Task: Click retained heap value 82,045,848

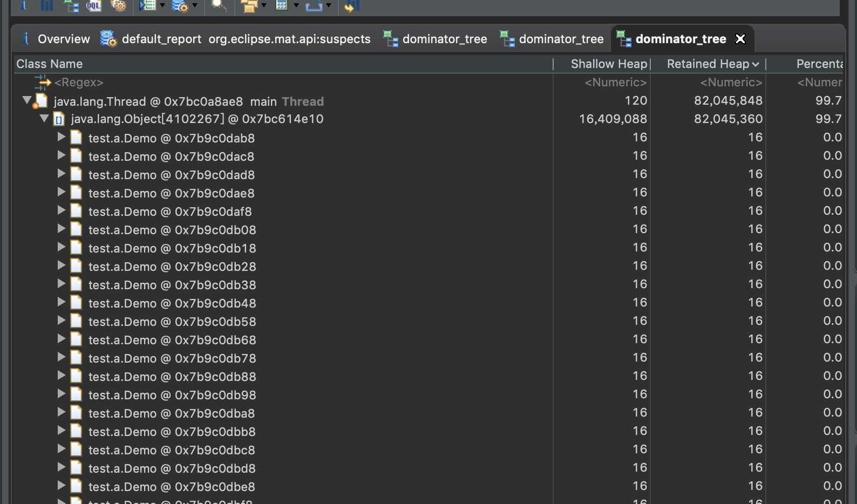Action: (x=728, y=100)
